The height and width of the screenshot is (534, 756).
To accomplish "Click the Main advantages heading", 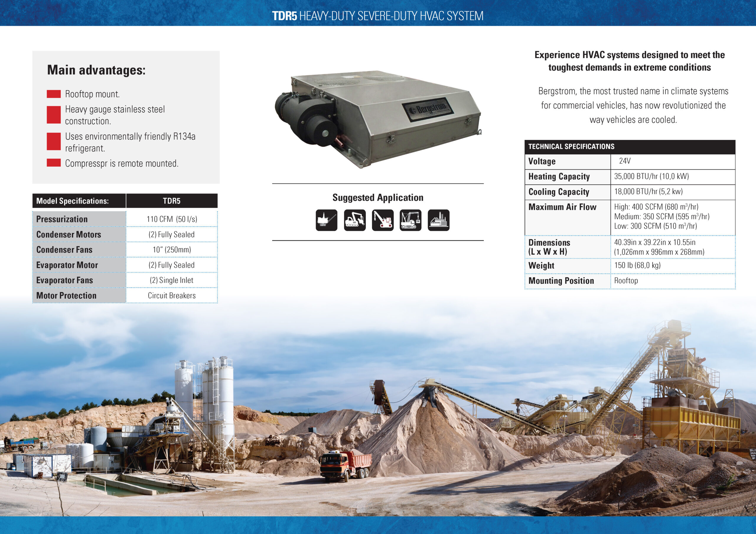I will pos(96,70).
